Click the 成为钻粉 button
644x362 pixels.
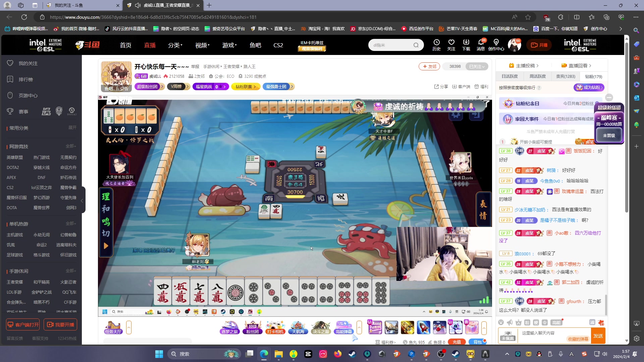pos(589,87)
